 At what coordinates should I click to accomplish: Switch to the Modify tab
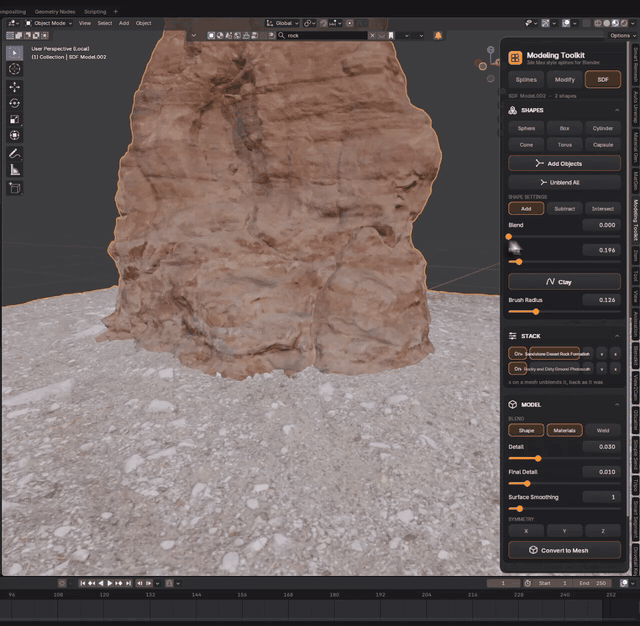coord(564,80)
